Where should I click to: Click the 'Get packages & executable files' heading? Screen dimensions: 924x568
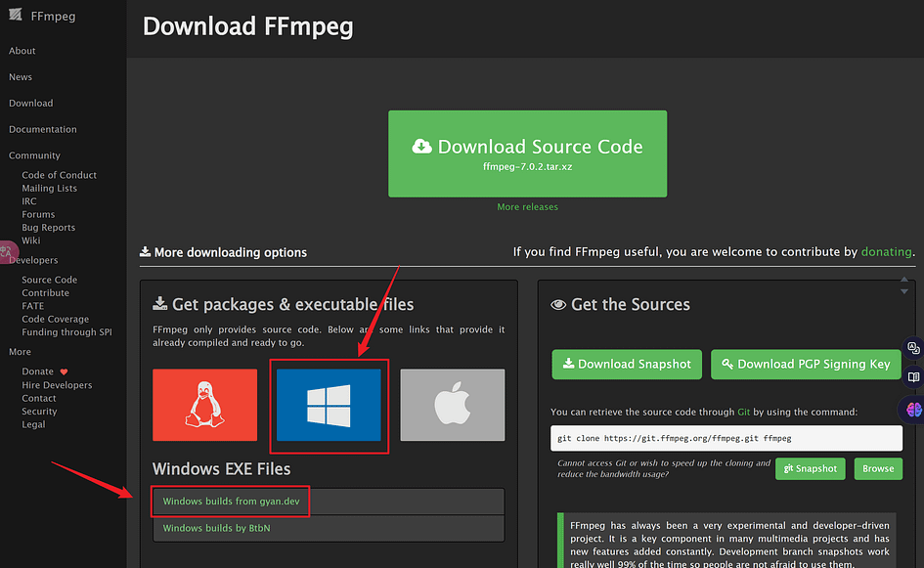pyautogui.click(x=293, y=305)
